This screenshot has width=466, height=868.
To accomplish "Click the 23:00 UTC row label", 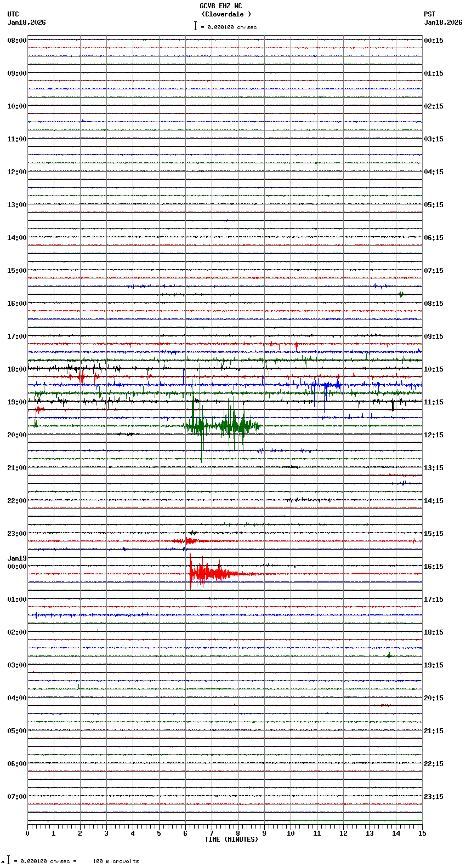I will (x=17, y=534).
